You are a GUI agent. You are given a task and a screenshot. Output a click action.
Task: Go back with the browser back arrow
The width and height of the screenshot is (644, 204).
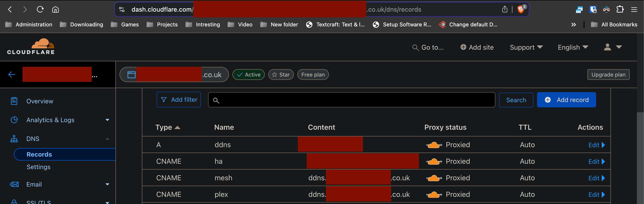pyautogui.click(x=10, y=9)
